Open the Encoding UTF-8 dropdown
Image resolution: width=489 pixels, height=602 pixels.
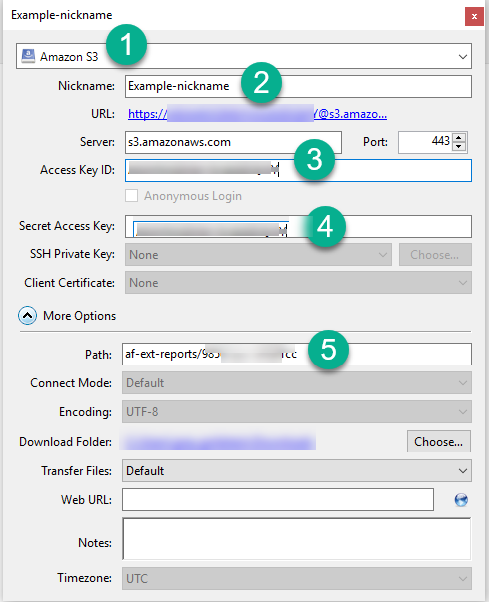pos(297,412)
